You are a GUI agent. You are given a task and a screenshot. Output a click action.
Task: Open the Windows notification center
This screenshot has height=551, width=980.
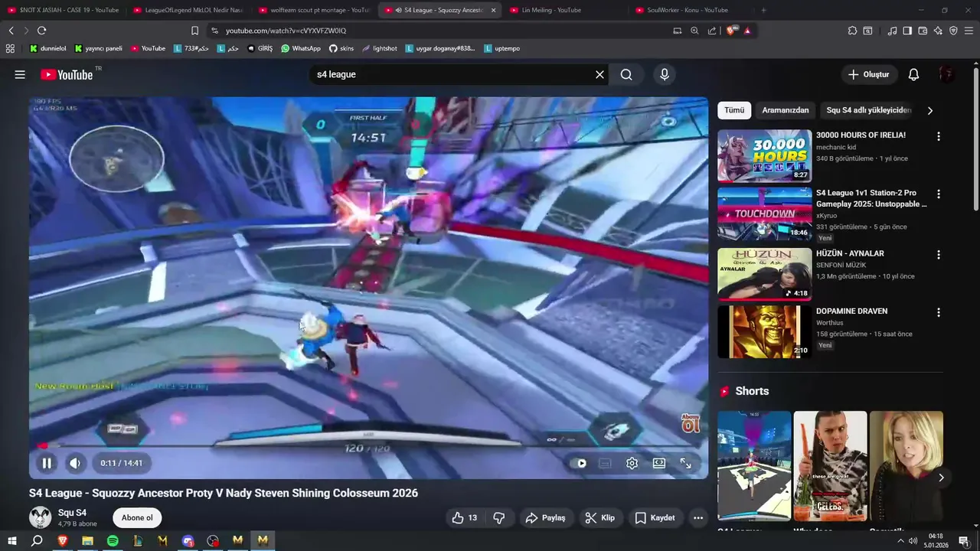point(964,540)
